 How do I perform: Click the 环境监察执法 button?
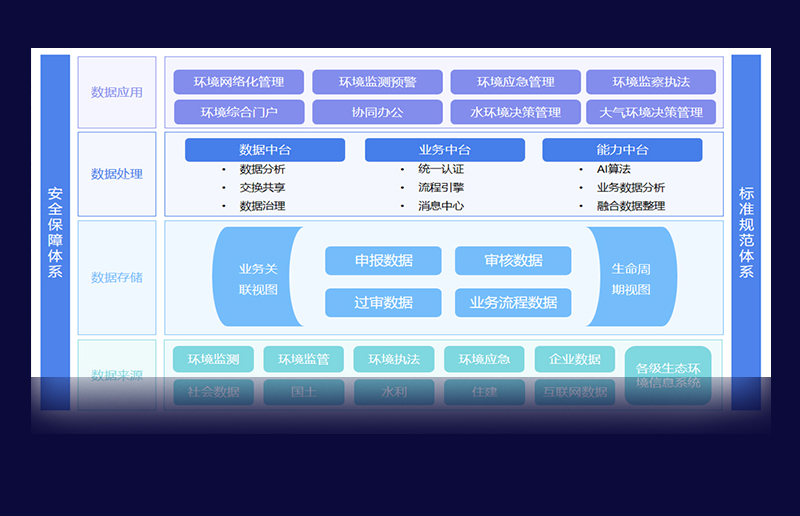tap(651, 82)
